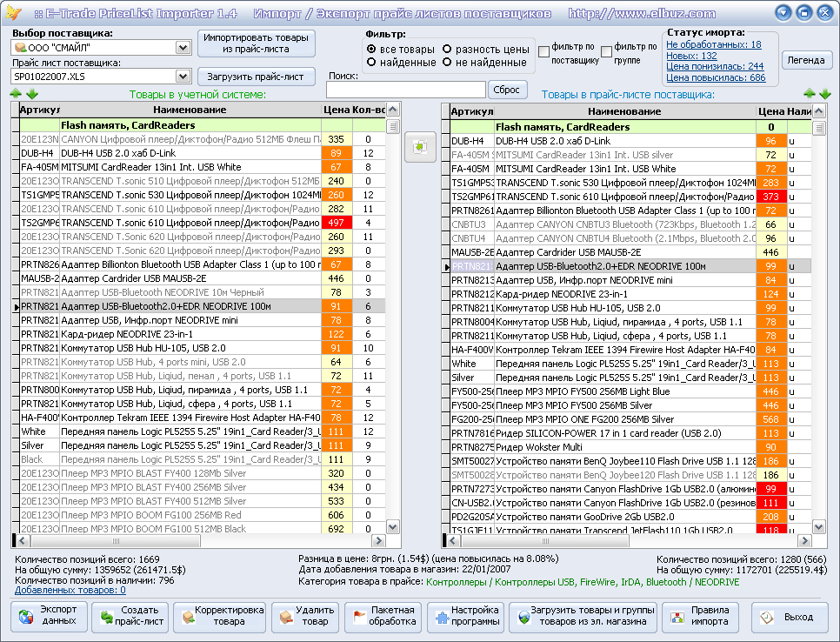
Task: Click the 'Цена повысилась: 686' status link
Action: [716, 77]
